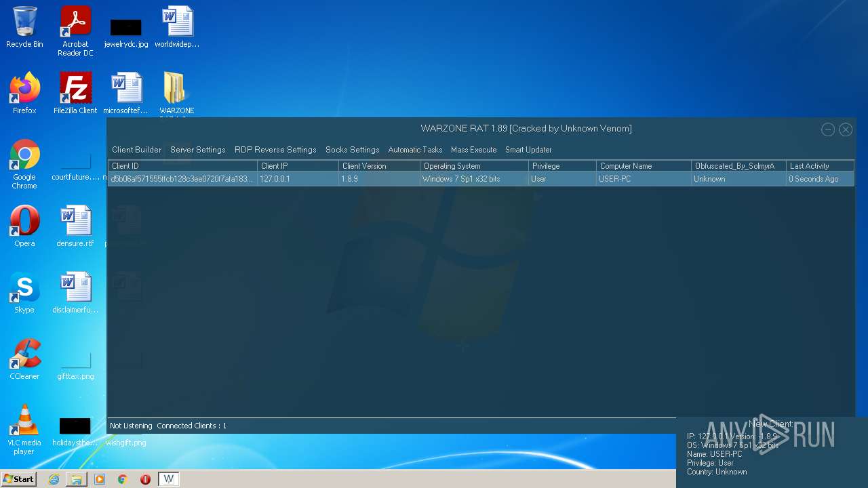Screen dimensions: 868x488
Task: Close the WARZONE RAT window
Action: 846,129
